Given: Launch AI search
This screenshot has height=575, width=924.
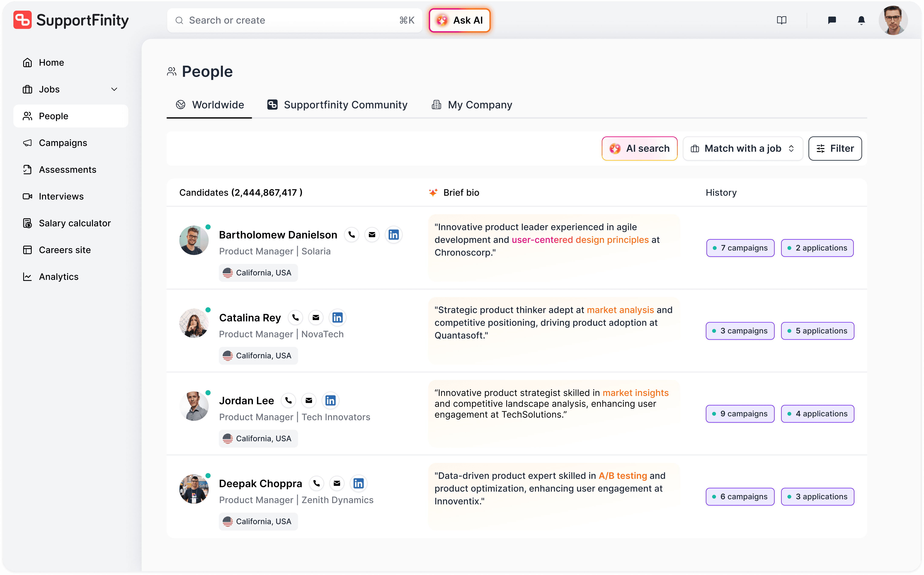Looking at the screenshot, I should 639,148.
